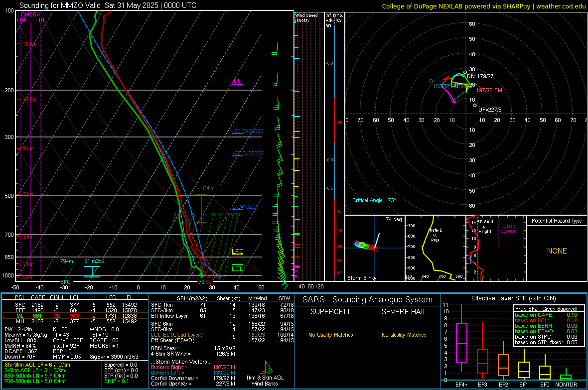588x390 pixels.
Task: Select the magenta EL level marker
Action: click(237, 81)
